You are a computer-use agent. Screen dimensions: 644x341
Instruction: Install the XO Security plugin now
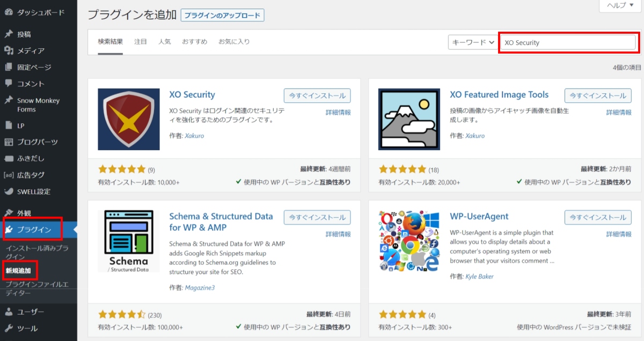(317, 95)
